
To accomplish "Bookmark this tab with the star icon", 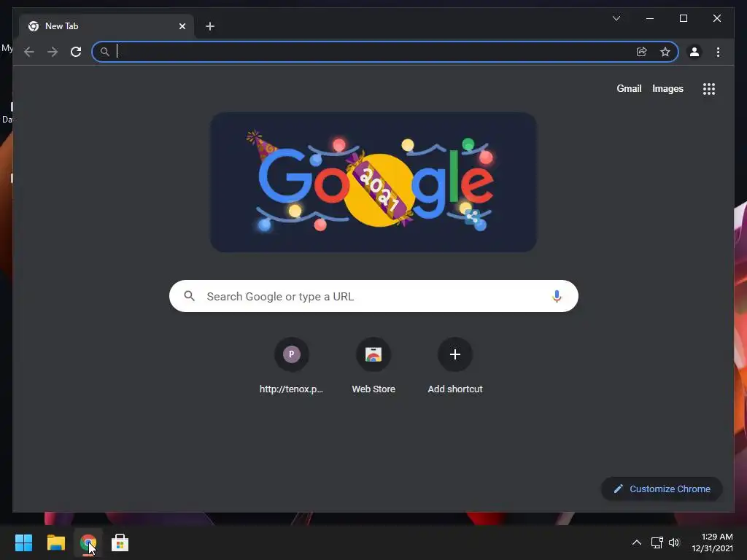I will (x=665, y=52).
